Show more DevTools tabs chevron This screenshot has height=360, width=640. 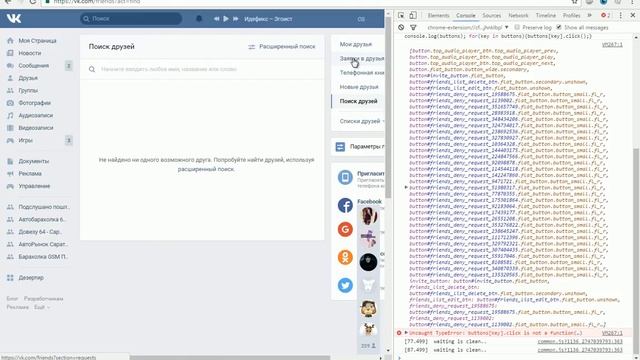589,16
